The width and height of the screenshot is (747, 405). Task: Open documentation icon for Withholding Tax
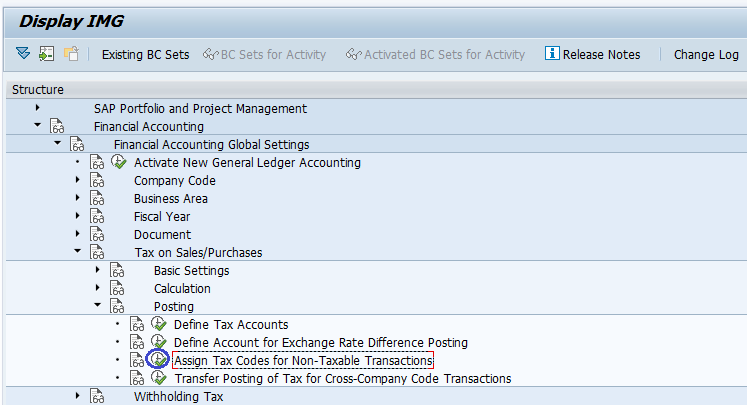coord(97,396)
